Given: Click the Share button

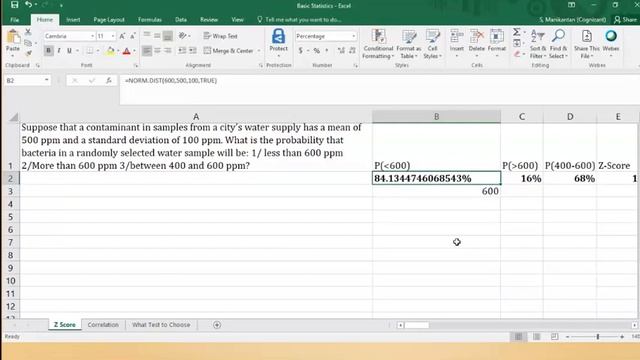Looking at the screenshot, I should pos(625,20).
